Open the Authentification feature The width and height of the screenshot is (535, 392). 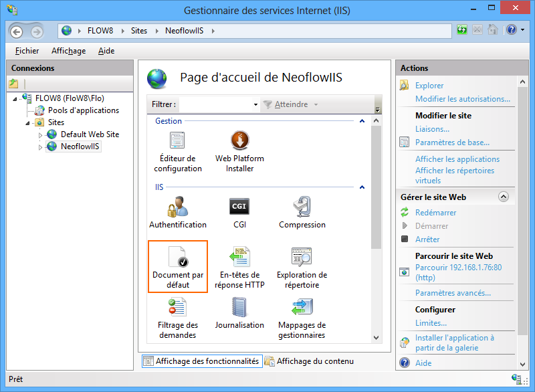click(177, 213)
